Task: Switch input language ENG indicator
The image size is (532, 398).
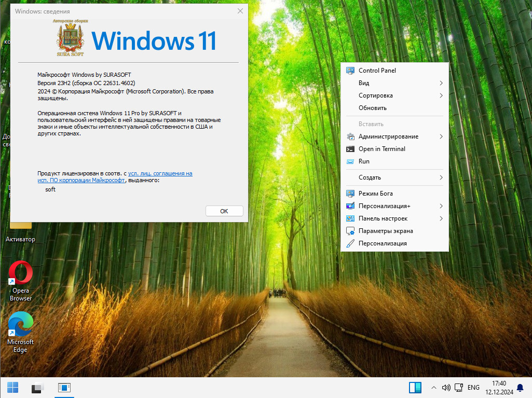Action: pos(473,388)
